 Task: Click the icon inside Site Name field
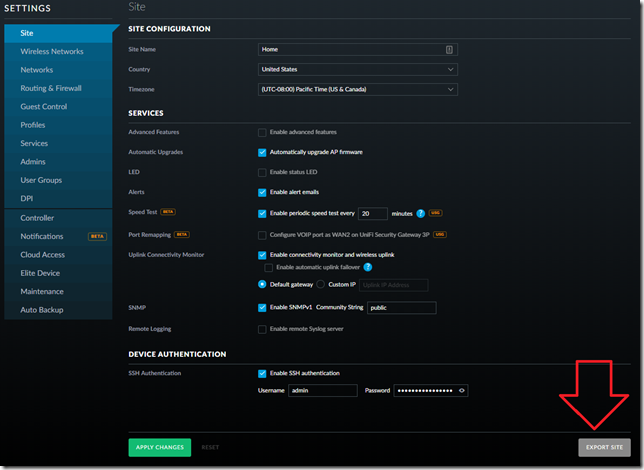pos(449,49)
